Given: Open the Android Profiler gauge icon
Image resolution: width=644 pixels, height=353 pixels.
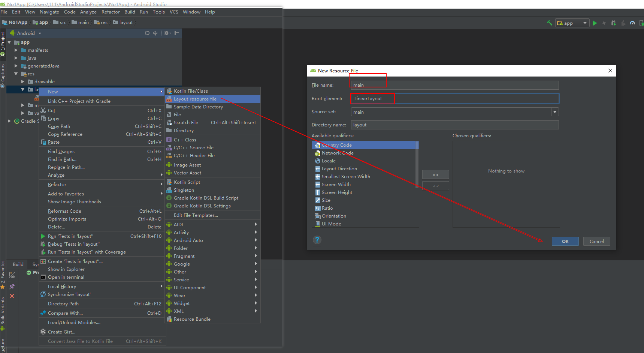Looking at the screenshot, I should [632, 23].
